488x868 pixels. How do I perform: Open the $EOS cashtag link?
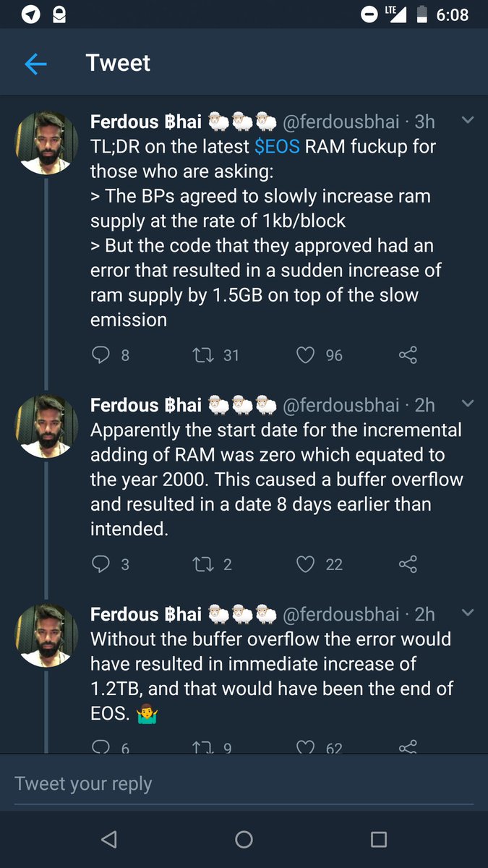pyautogui.click(x=278, y=147)
